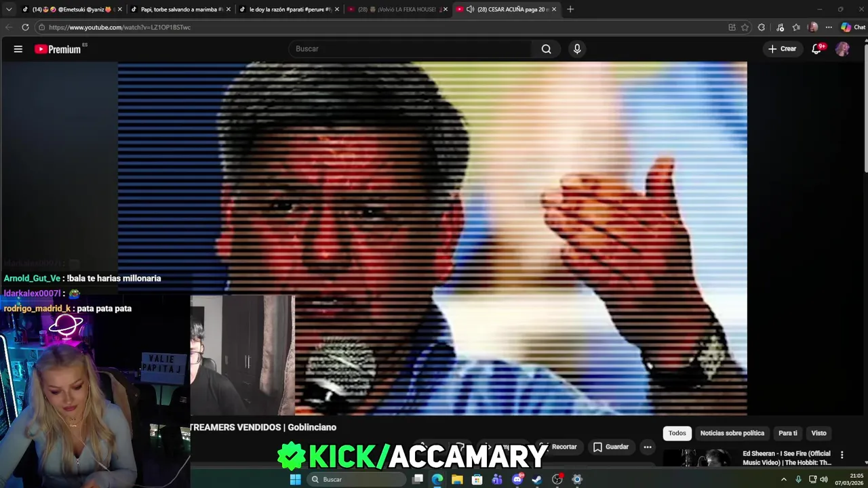Image resolution: width=868 pixels, height=488 pixels.
Task: Click the Recortar clip button
Action: point(557,447)
